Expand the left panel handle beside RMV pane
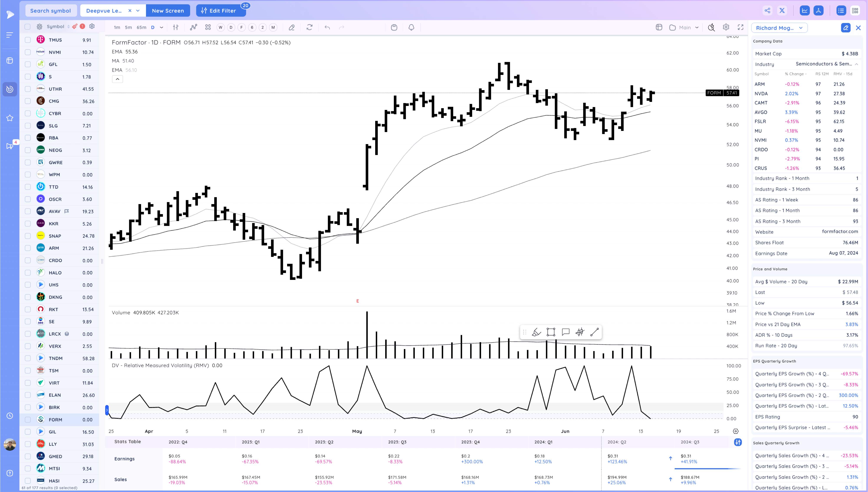 coord(107,410)
